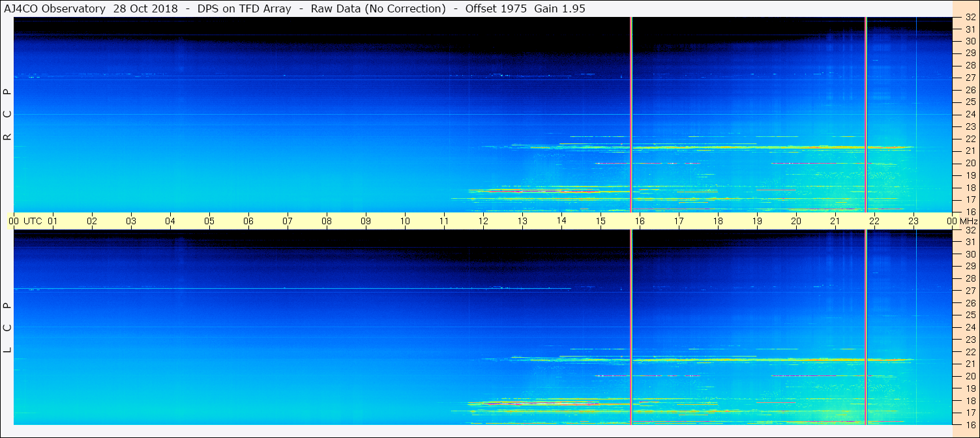980x438 pixels.
Task: Click the 18 MHz tick in the RCP frequency scale
Action: click(970, 188)
